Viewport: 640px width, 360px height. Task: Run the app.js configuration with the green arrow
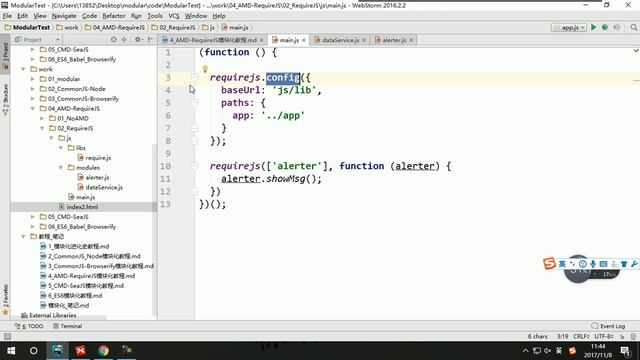click(593, 27)
